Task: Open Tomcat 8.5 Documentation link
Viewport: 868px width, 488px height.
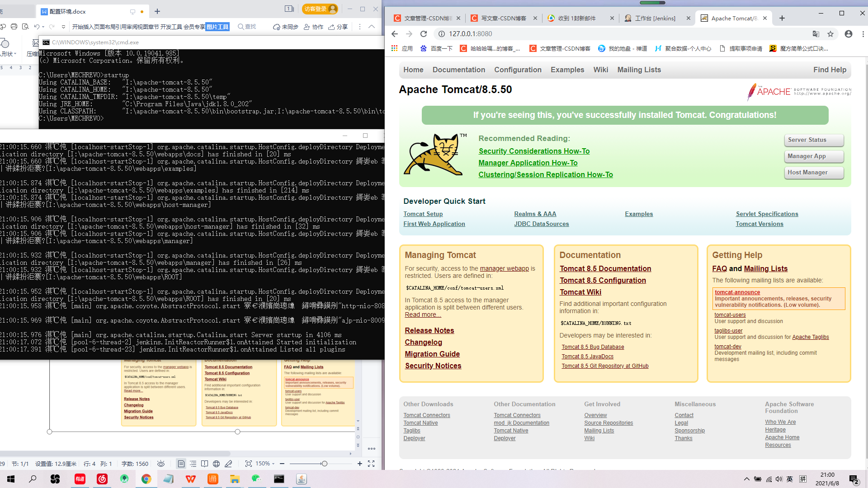Action: coord(605,268)
